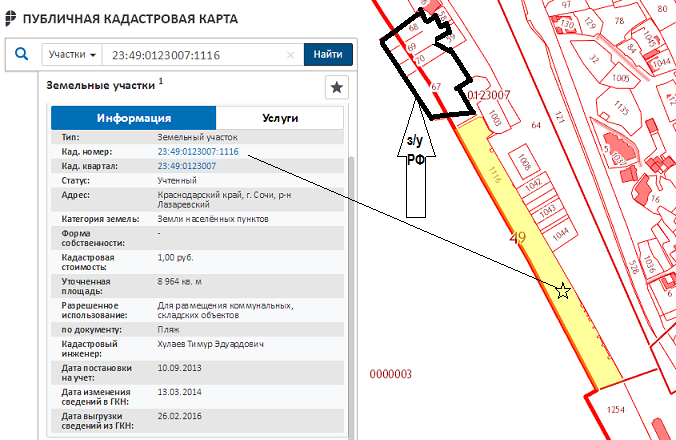The image size is (676, 440).
Task: Select parcel 1254 on the map
Action: pyautogui.click(x=615, y=412)
